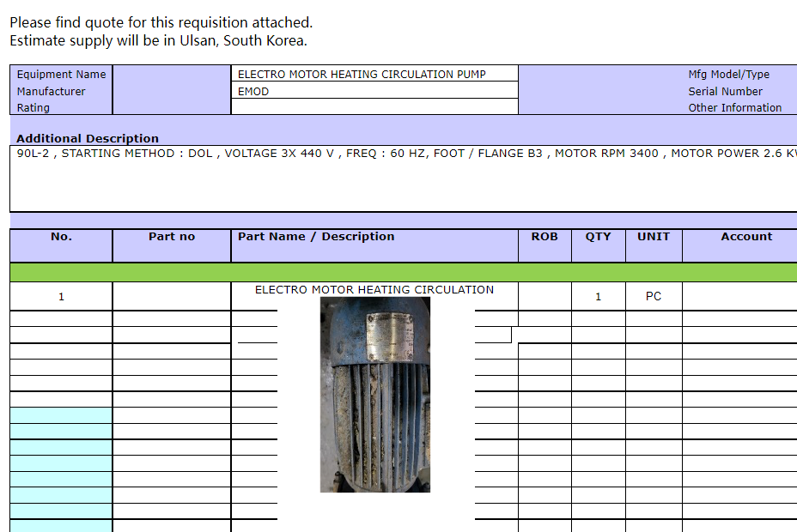Screen dimensions: 797x532
Task: Select the UNIT column header
Action: point(653,237)
